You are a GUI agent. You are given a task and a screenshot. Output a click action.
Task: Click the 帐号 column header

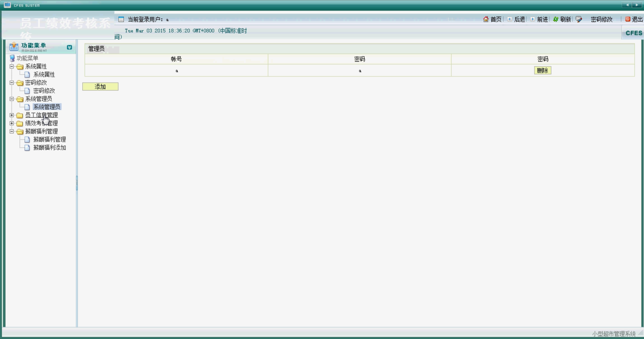click(x=176, y=59)
